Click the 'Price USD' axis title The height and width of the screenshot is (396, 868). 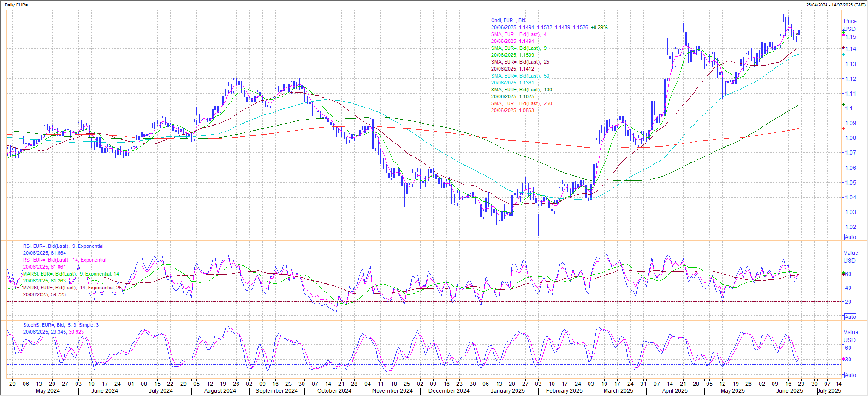click(x=850, y=25)
